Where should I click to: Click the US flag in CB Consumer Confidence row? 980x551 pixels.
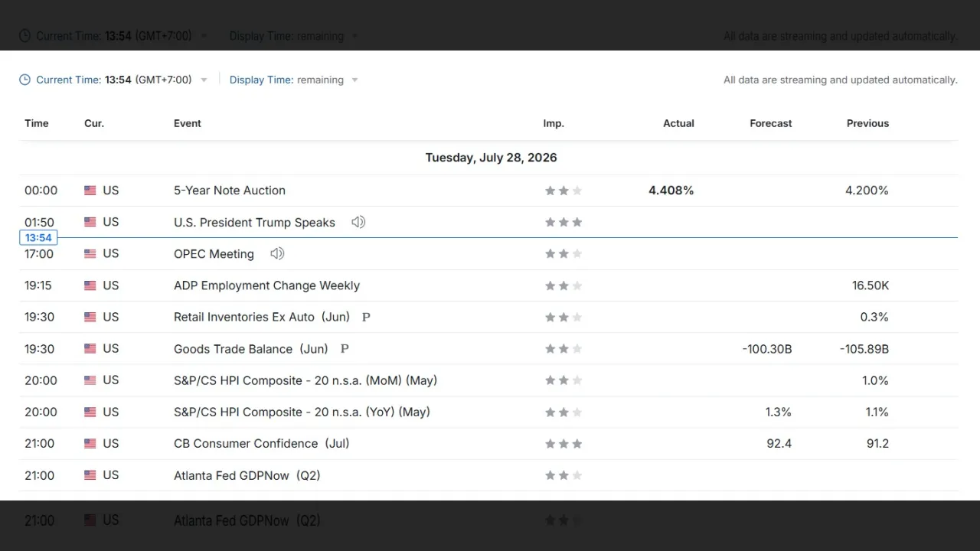tap(90, 444)
